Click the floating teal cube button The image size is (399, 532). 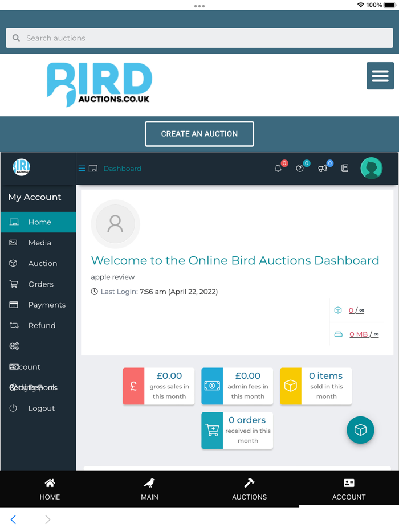click(360, 430)
